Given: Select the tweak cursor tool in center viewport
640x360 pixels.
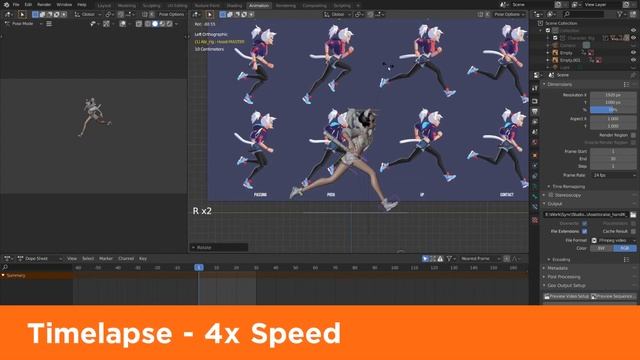Looking at the screenshot, I should (x=210, y=14).
